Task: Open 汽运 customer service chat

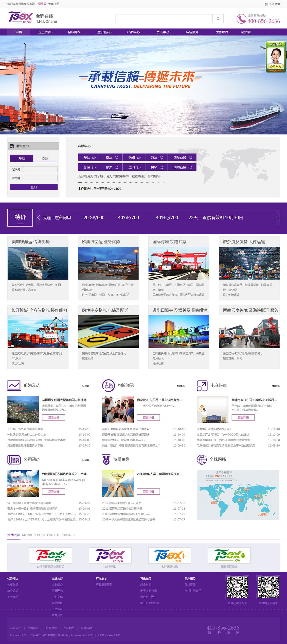Action: point(156,157)
